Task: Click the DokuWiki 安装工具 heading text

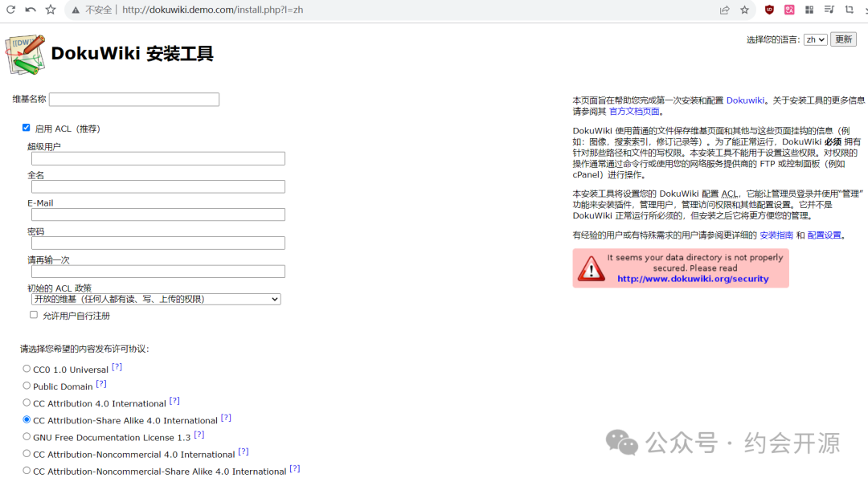Action: (x=132, y=54)
